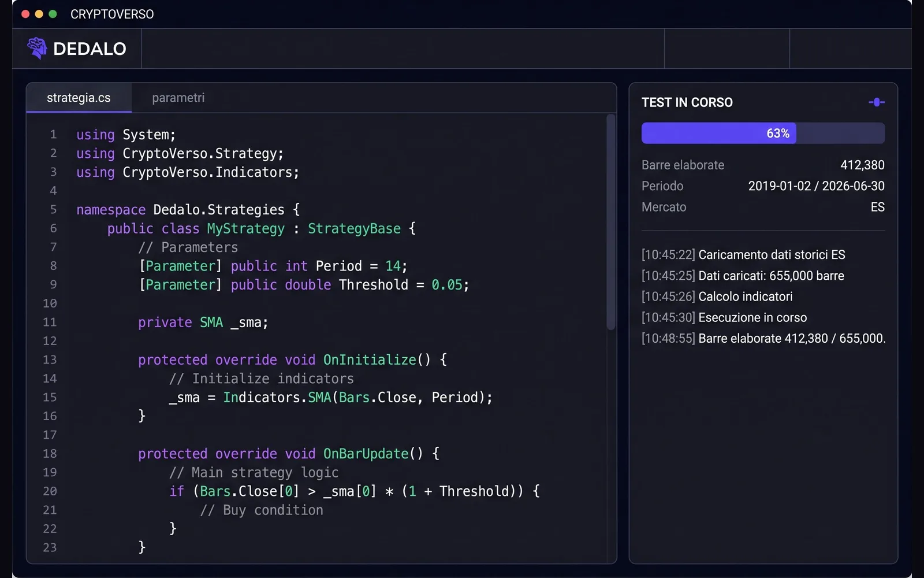Click the Barre elaborate label
Screen dimensions: 924x578
[683, 165]
